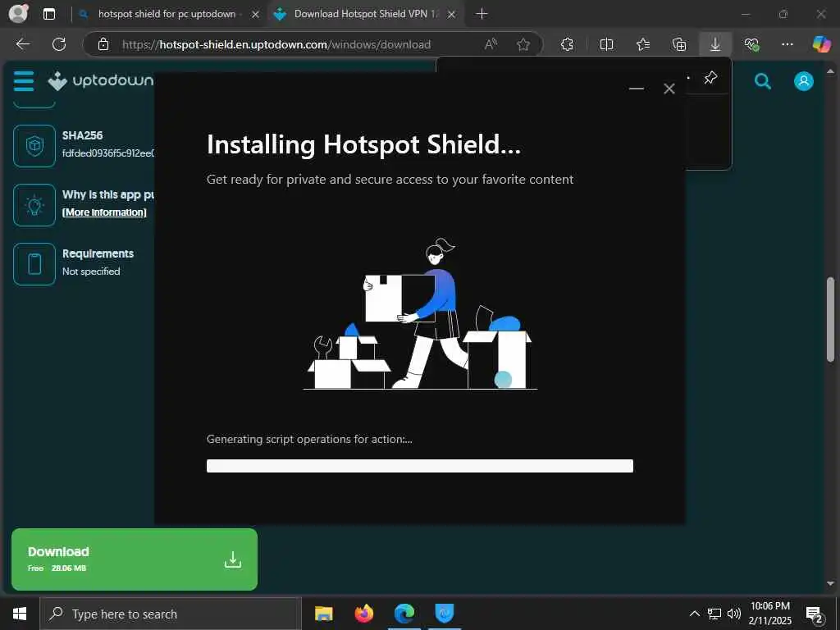The height and width of the screenshot is (630, 840).
Task: Show hidden system tray icons
Action: pos(694,614)
